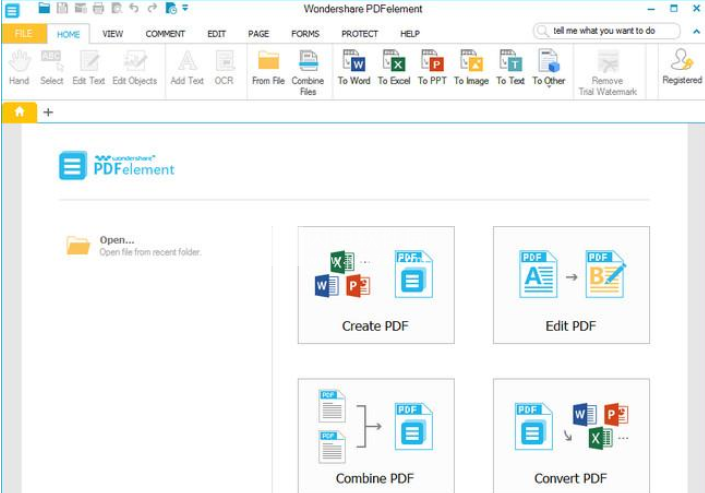Image resolution: width=705 pixels, height=493 pixels.
Task: Open the To Other conversion dropdown
Action: click(549, 69)
